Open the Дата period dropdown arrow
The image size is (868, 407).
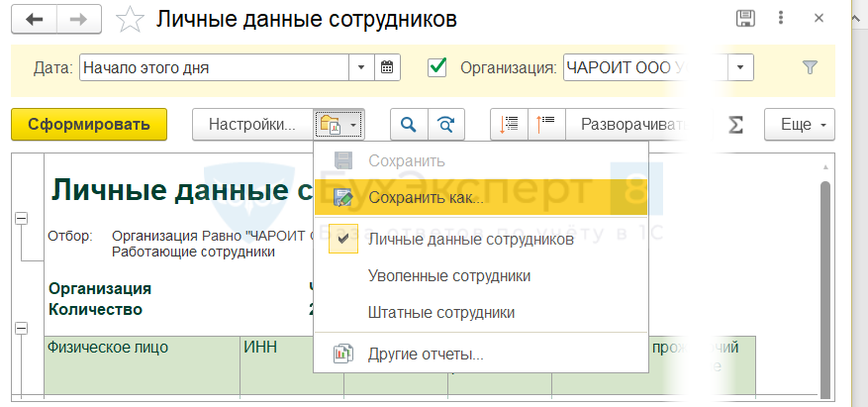[x=360, y=68]
